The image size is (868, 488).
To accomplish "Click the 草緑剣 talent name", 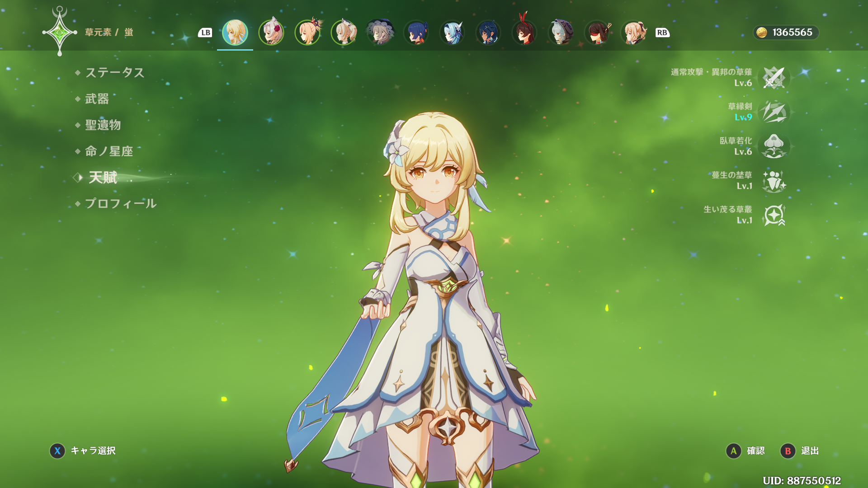I will click(740, 107).
